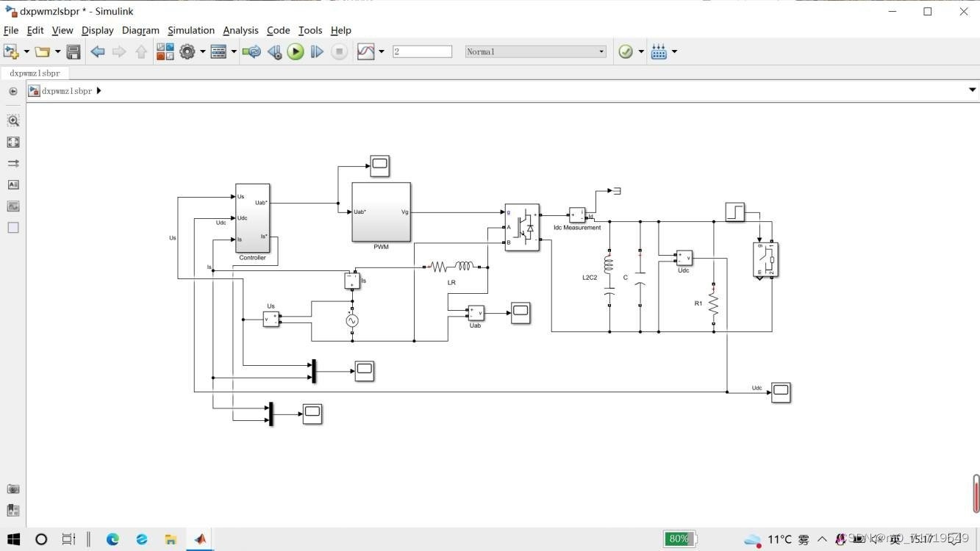
Task: Switch to the dxpwmzlsbpr model tab
Action: 35,73
